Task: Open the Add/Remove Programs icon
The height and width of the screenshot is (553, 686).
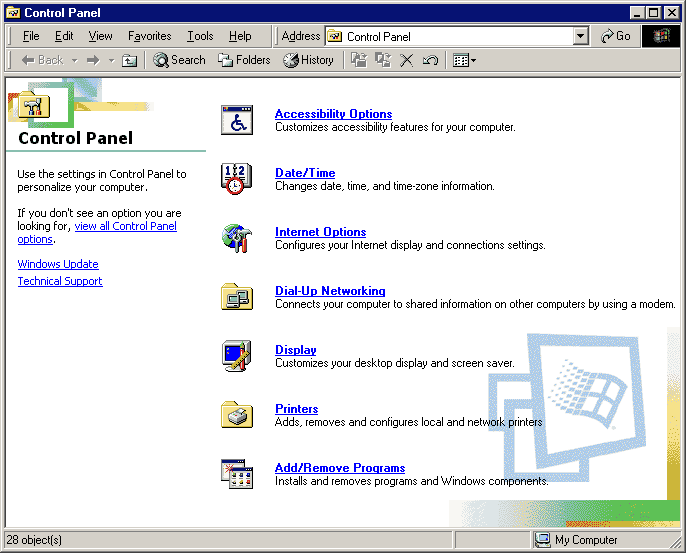Action: [x=237, y=474]
